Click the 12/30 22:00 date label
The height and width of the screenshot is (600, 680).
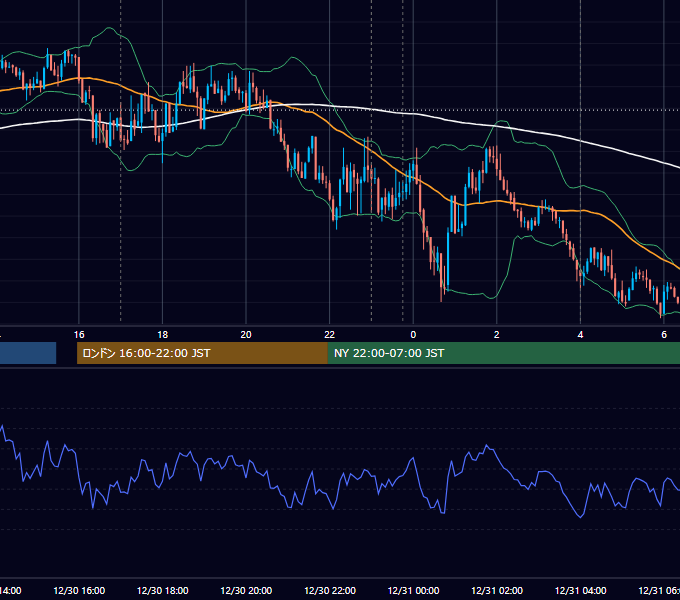click(x=330, y=590)
